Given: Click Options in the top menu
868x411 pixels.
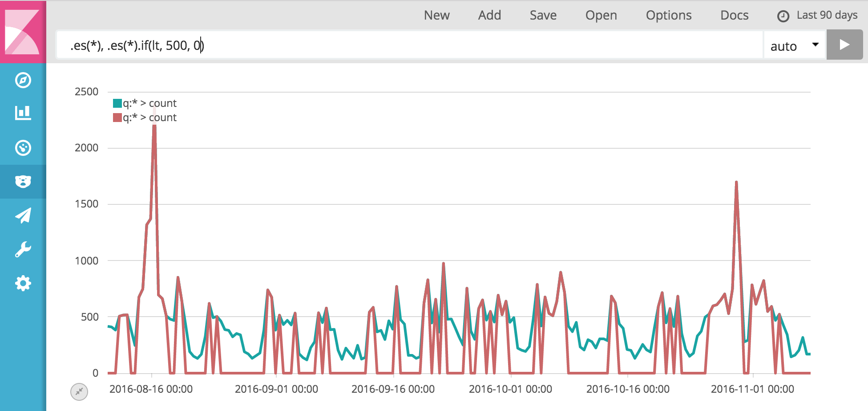Looking at the screenshot, I should point(669,15).
